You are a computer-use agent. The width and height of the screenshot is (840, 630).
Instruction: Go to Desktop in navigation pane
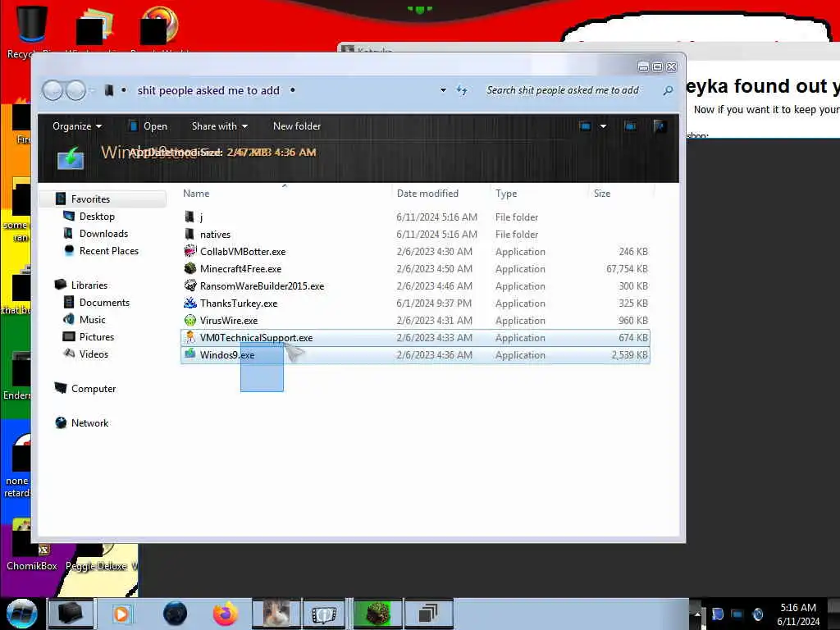[97, 217]
